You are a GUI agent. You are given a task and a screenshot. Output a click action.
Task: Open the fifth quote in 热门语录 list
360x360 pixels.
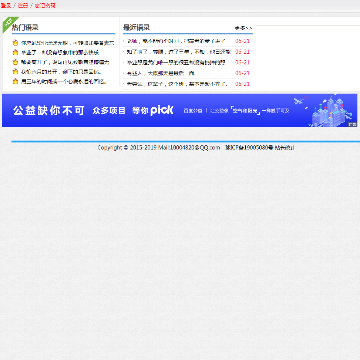pos(63,81)
